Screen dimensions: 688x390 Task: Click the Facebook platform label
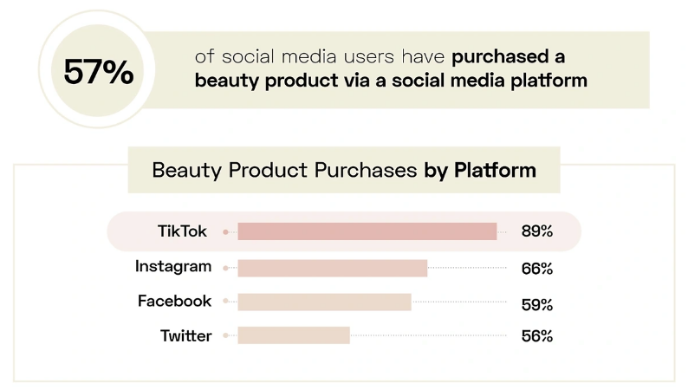[x=175, y=301]
